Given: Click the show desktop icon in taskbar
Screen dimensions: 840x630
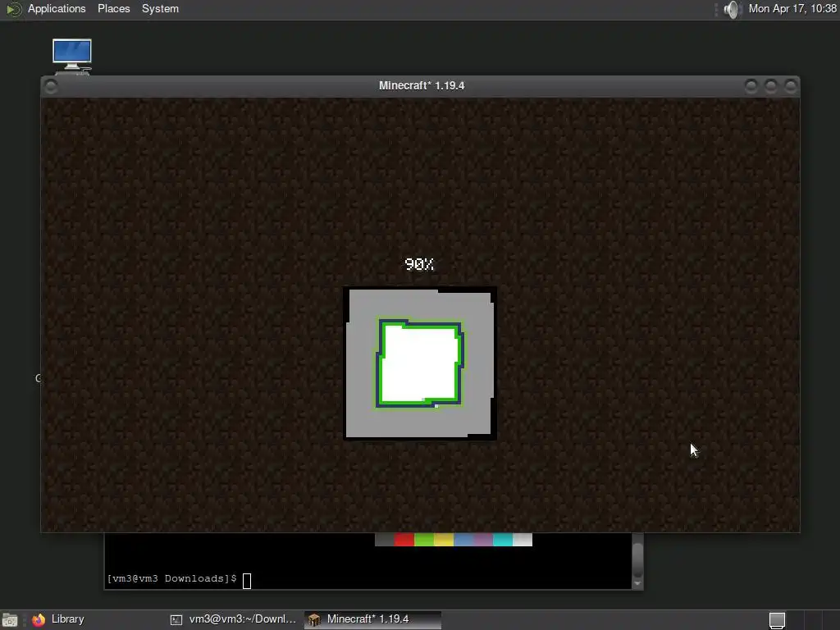Looking at the screenshot, I should tap(10, 620).
